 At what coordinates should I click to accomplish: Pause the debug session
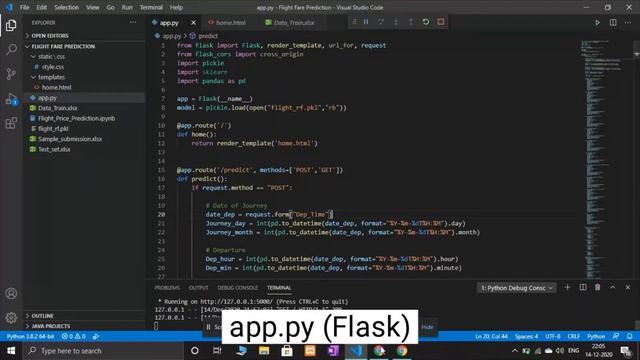pyautogui.click(x=366, y=22)
